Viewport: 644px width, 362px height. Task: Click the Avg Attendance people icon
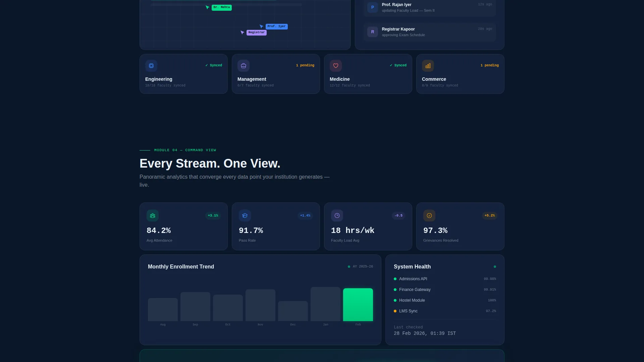(153, 216)
